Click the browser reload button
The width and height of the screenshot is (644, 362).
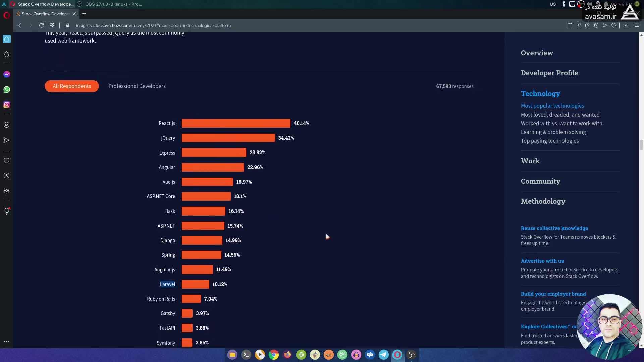pyautogui.click(x=41, y=25)
